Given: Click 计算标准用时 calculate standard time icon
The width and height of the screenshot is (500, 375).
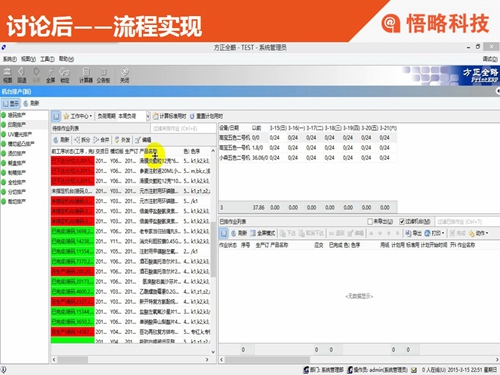Looking at the screenshot, I should pos(169,116).
